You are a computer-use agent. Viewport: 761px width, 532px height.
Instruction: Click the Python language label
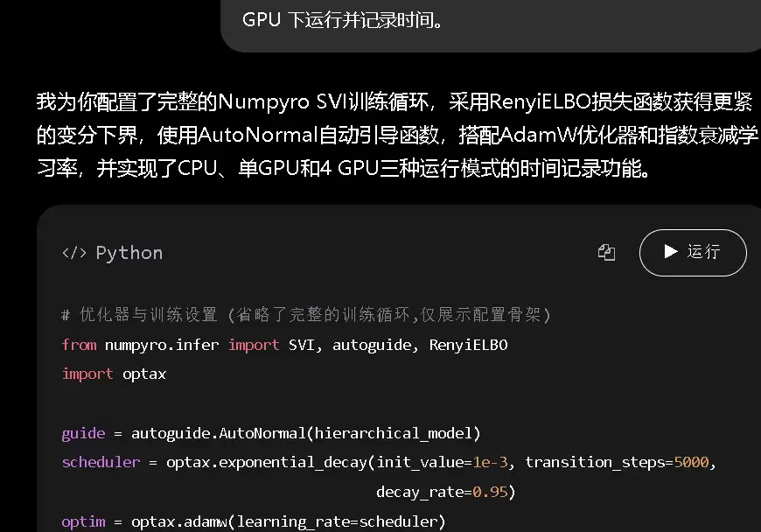click(x=129, y=253)
